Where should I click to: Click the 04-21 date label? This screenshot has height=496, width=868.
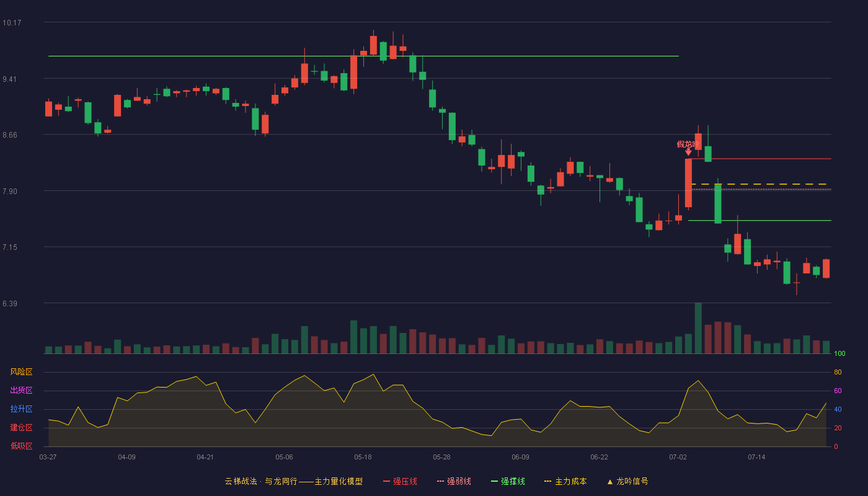coord(205,457)
